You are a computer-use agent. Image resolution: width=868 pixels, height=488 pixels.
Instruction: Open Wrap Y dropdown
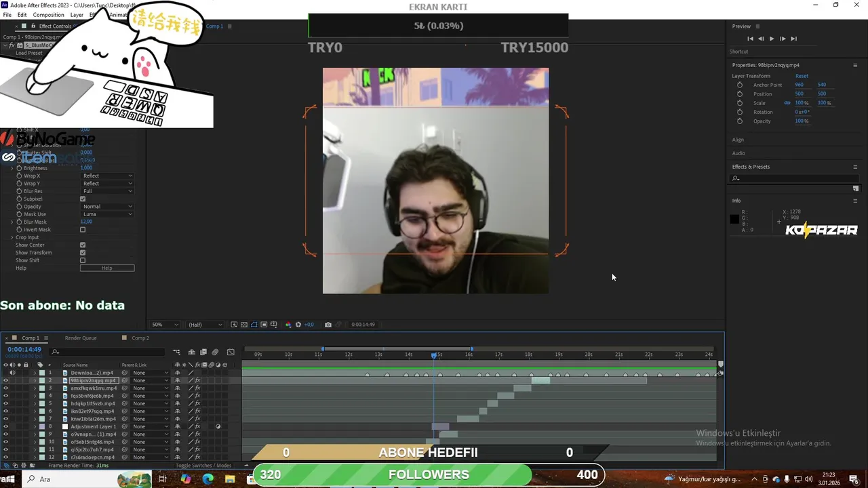(107, 184)
